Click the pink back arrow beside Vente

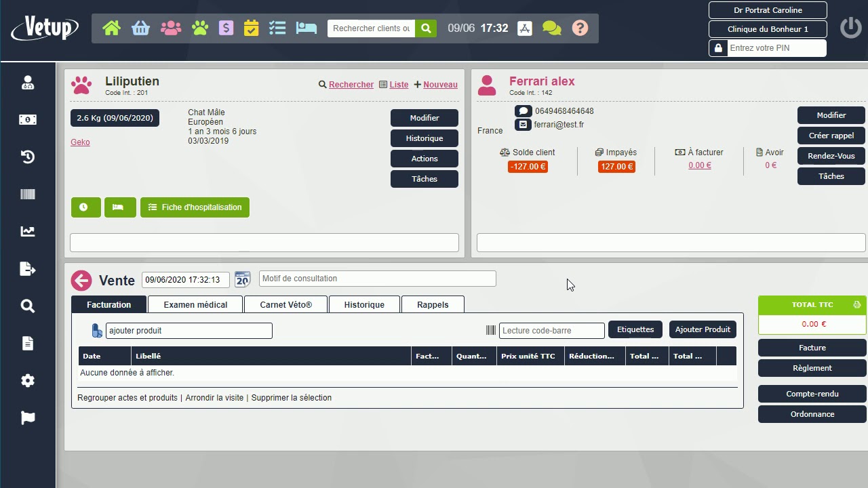point(81,280)
